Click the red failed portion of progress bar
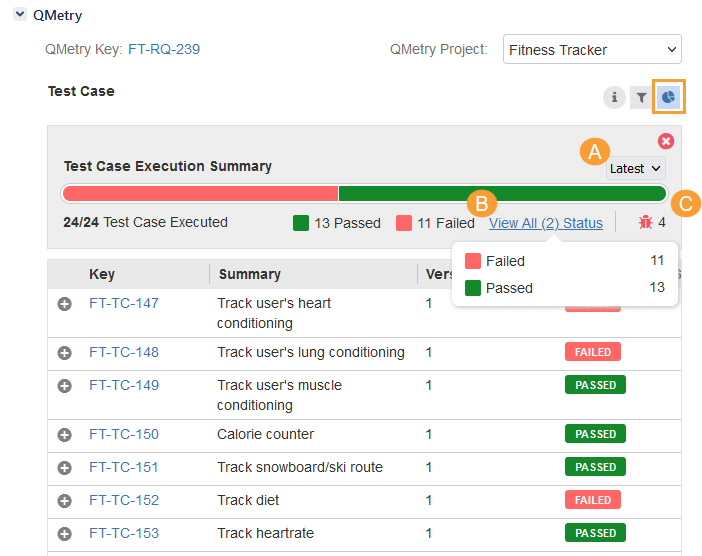Viewport: 702px width, 556px height. tap(200, 193)
